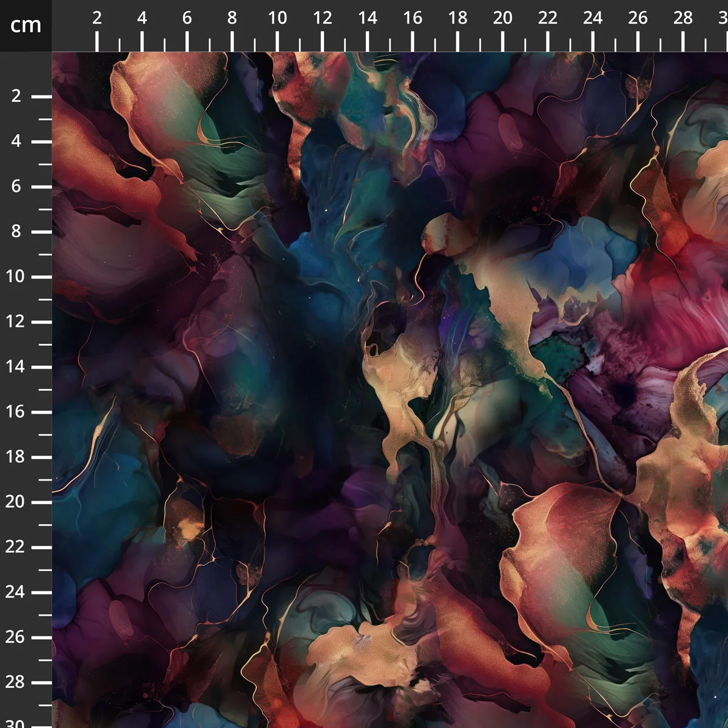Click the number 4 on the vertical ruler
Screen dimensions: 728x728
pos(15,140)
